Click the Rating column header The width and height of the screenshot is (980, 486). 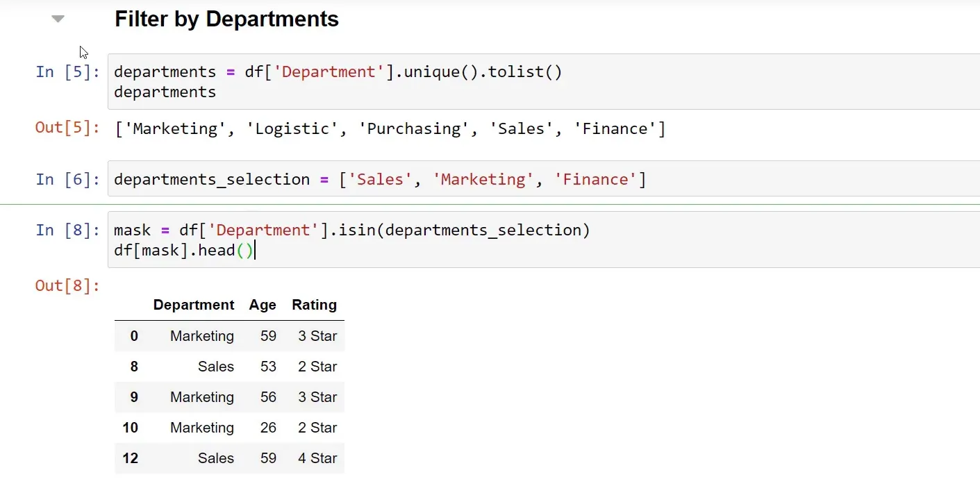pyautogui.click(x=313, y=305)
